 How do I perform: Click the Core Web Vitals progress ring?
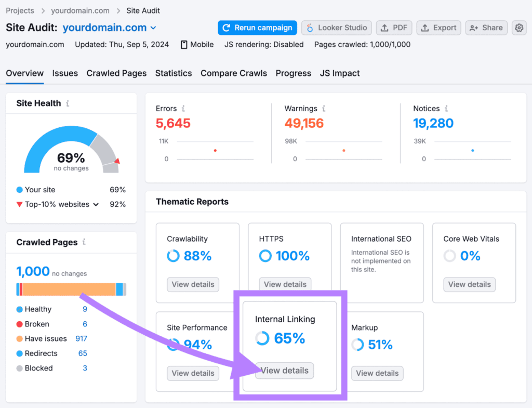click(x=450, y=256)
